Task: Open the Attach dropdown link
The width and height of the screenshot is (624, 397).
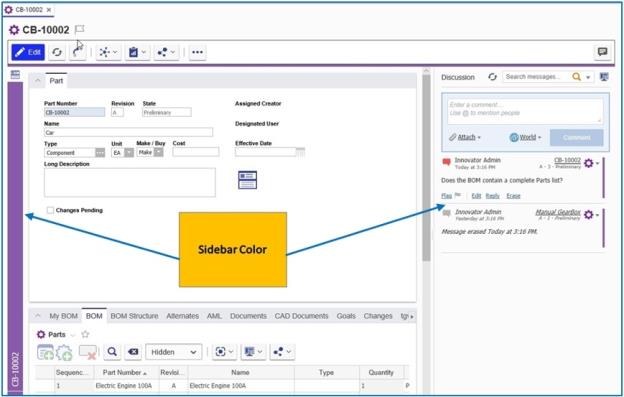Action: (465, 137)
